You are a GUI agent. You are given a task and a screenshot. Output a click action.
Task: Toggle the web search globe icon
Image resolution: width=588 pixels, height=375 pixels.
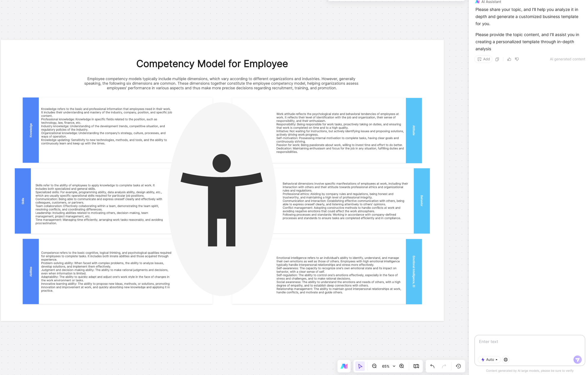point(506,360)
